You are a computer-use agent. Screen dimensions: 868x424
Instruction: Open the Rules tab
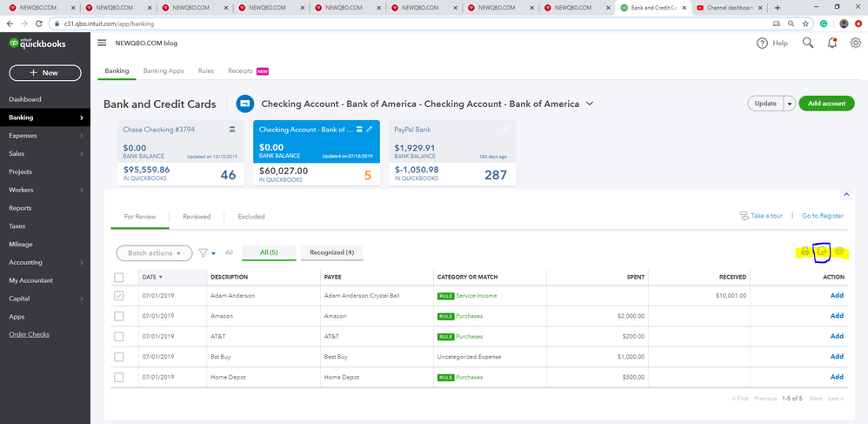pos(206,71)
